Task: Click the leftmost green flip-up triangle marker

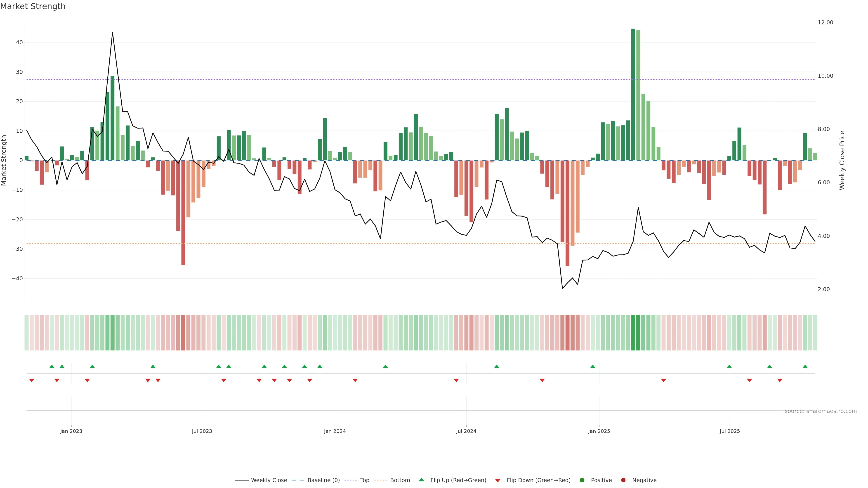Action: coord(52,366)
